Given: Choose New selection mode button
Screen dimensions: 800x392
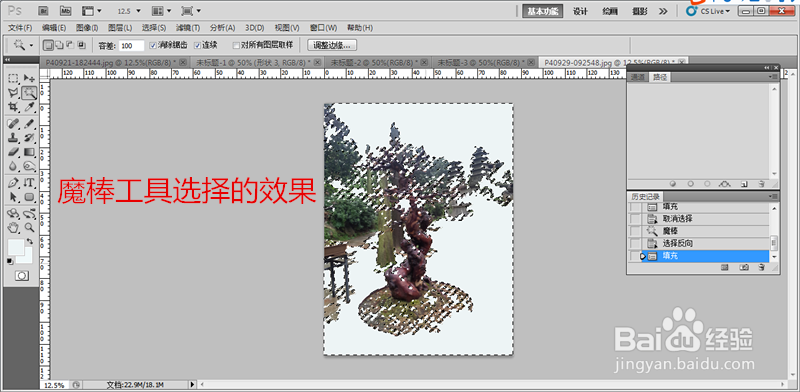Looking at the screenshot, I should [47, 45].
